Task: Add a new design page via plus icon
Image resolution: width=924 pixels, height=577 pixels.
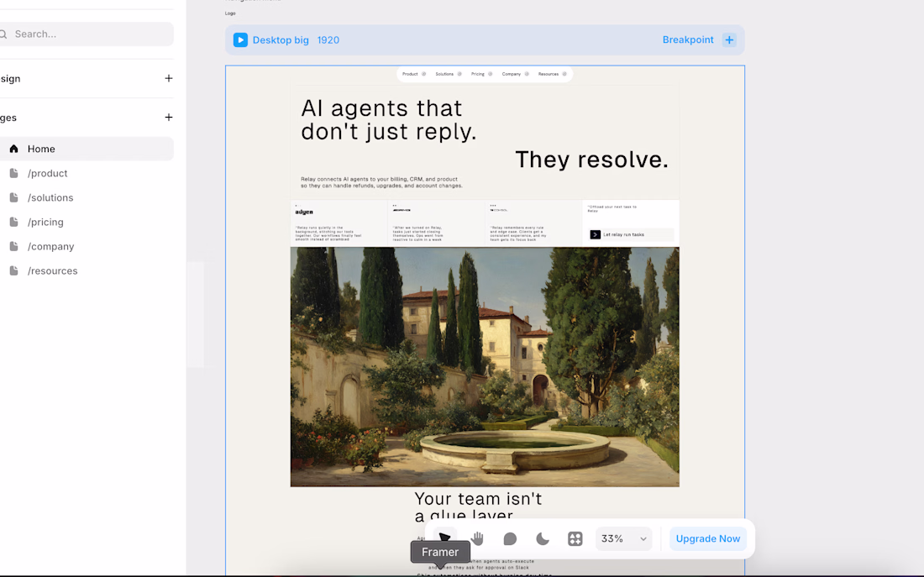Action: [169, 78]
